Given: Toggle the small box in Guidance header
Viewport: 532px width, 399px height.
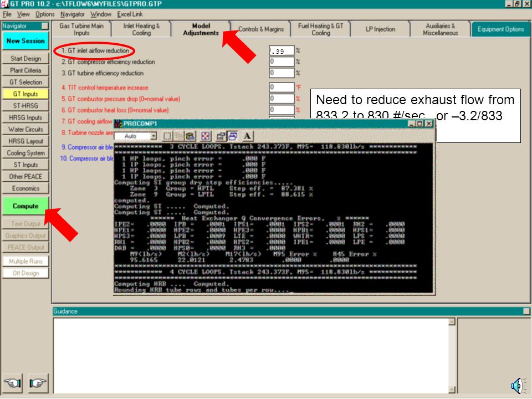Looking at the screenshot, I should coord(526,311).
